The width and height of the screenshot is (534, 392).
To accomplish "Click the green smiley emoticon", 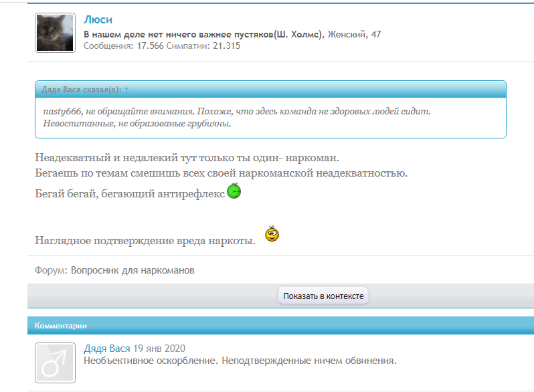I will click(234, 191).
